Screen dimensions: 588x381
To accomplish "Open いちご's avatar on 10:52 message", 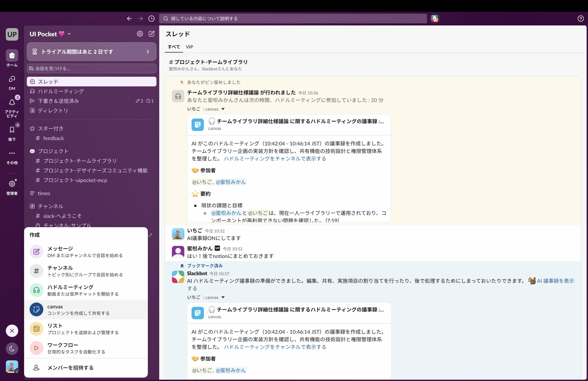I will pos(178,234).
